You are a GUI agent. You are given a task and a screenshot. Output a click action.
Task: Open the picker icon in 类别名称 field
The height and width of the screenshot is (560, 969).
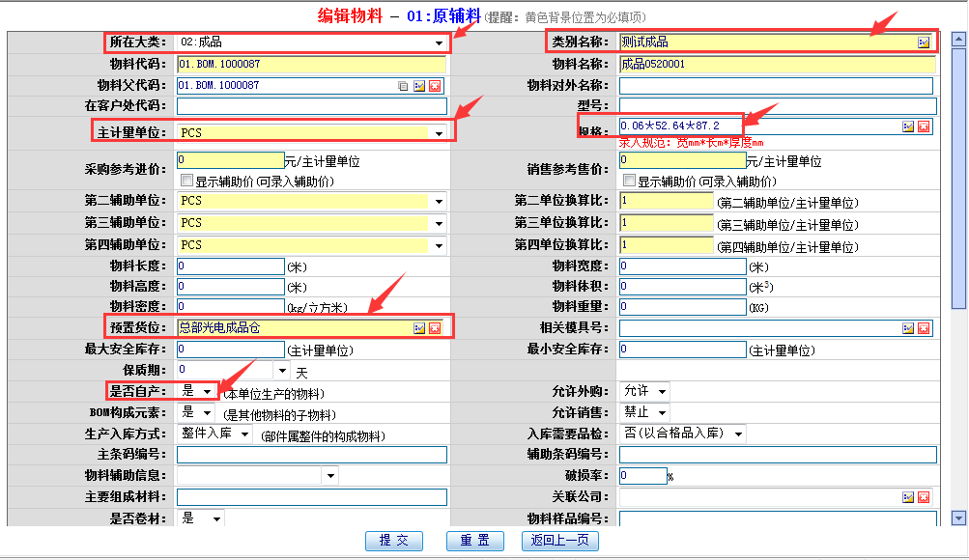pyautogui.click(x=924, y=42)
